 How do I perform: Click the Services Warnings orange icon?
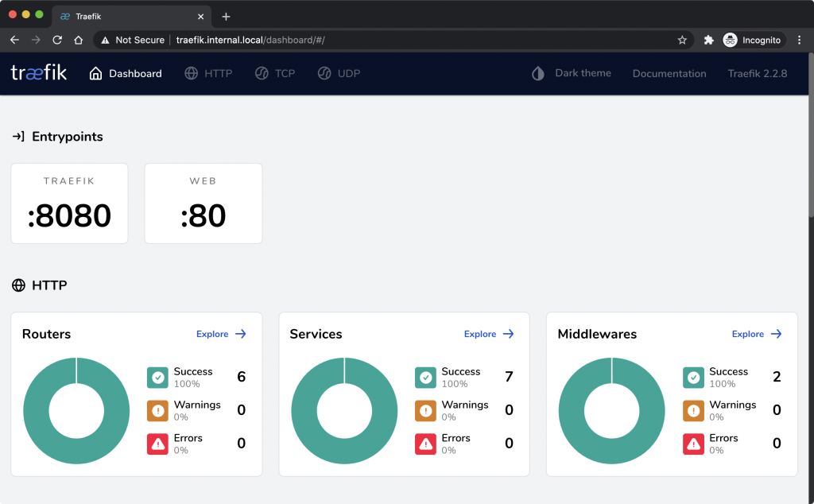point(425,411)
